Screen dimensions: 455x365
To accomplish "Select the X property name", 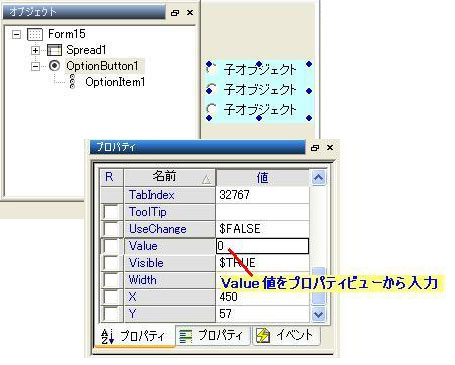I will (170, 297).
